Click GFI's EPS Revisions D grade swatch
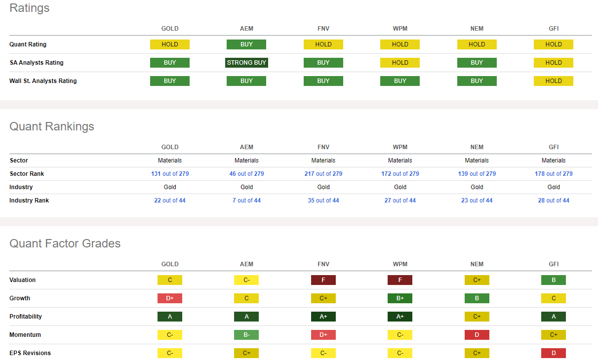 [x=553, y=353]
